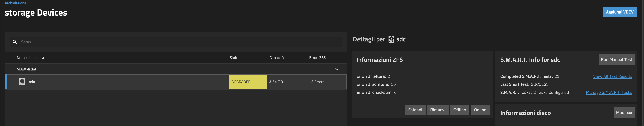644x126 pixels.
Task: Click the Errori ZFS column header
Action: point(317,58)
